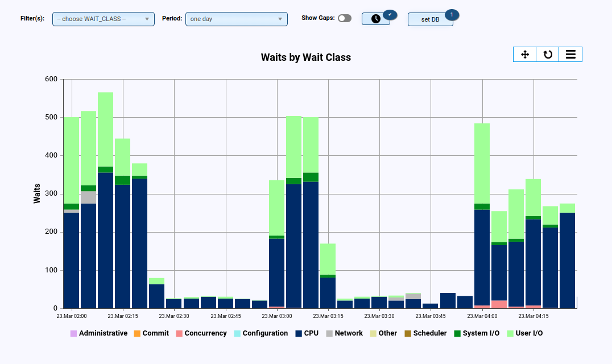Enable the Show Gaps switch
The image size is (612, 364).
point(344,18)
